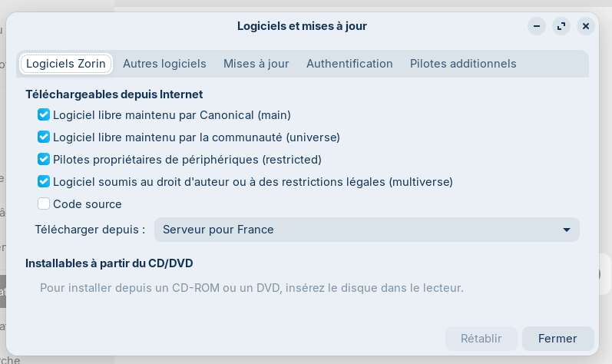Uncheck the multiverse software checkbox
The width and height of the screenshot is (612, 364).
(x=44, y=182)
